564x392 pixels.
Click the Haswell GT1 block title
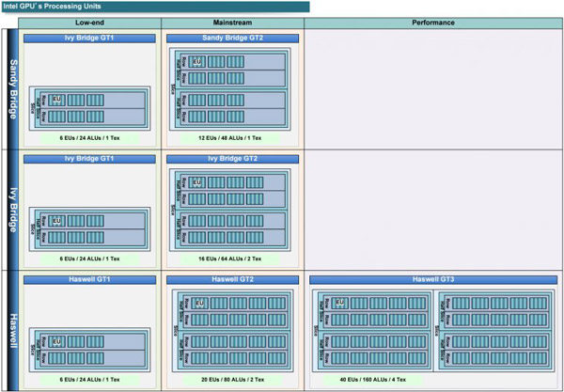point(90,279)
